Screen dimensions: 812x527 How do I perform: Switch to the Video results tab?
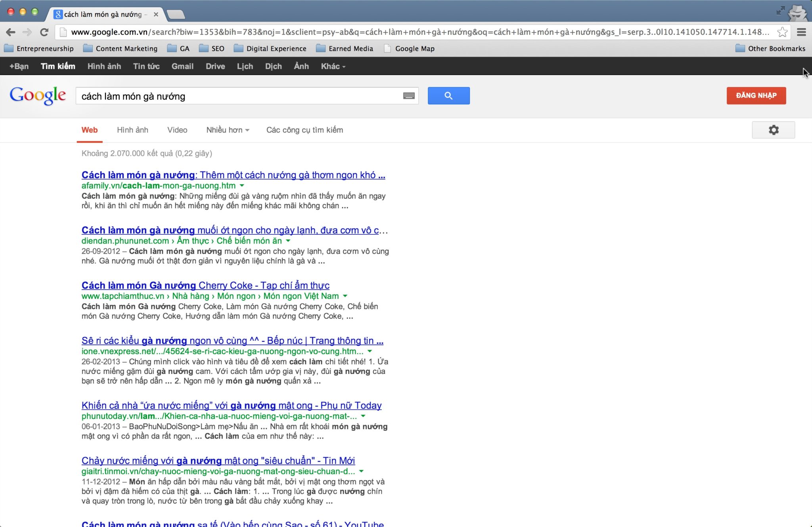pos(177,130)
